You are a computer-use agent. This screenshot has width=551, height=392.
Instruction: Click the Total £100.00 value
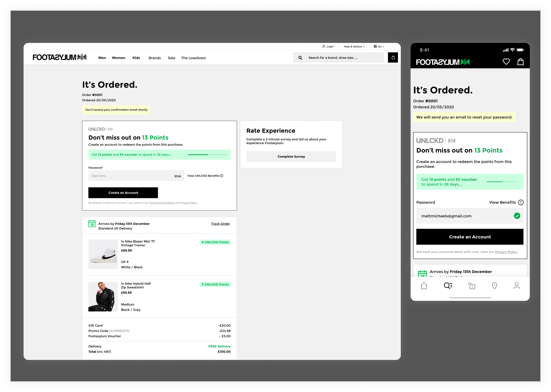(x=224, y=352)
